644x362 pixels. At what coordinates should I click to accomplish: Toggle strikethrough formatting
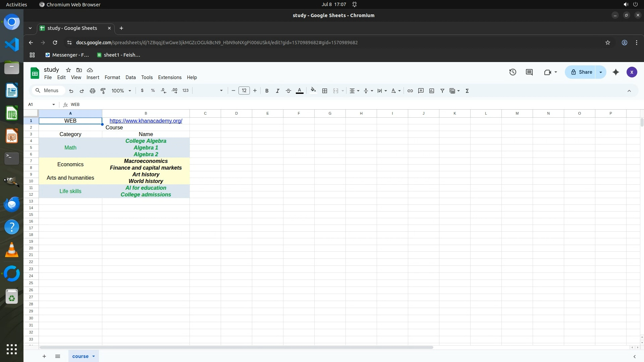pos(288,91)
